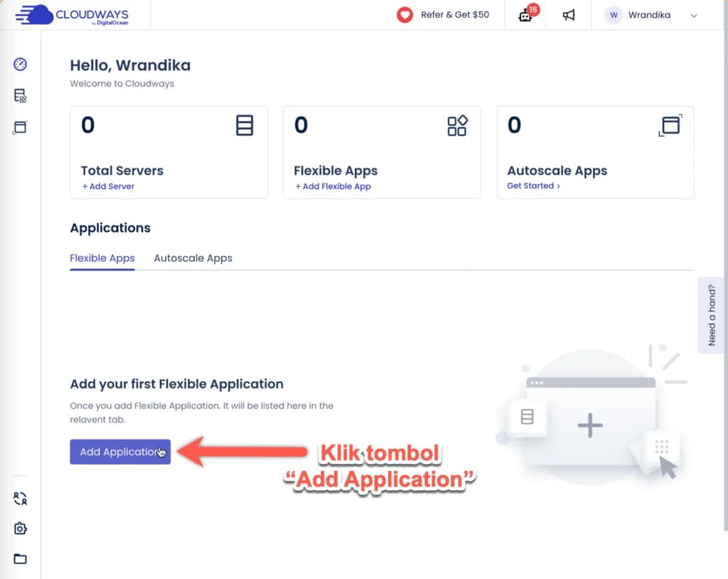Open settings via the gear icon

[20, 529]
